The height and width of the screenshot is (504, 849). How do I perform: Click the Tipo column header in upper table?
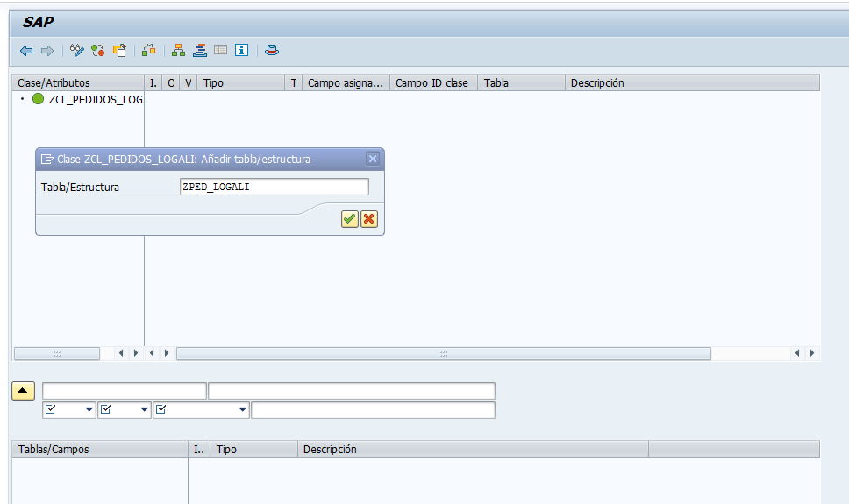point(241,82)
